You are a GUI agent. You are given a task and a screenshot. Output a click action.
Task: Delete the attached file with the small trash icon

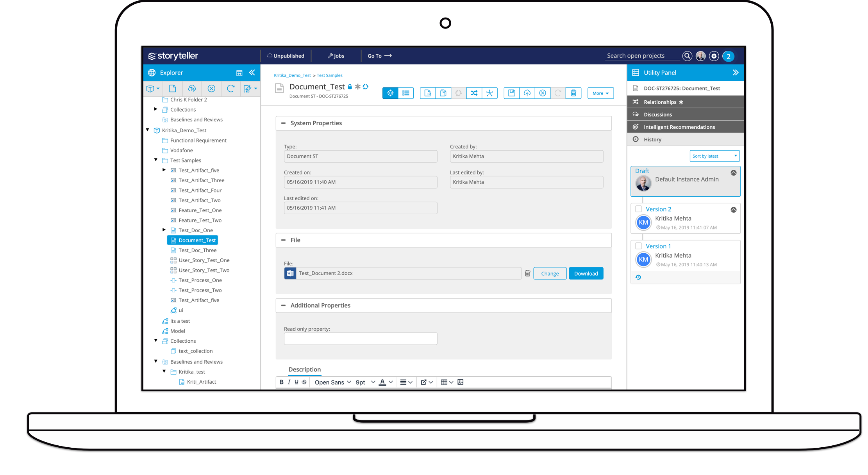tap(527, 273)
